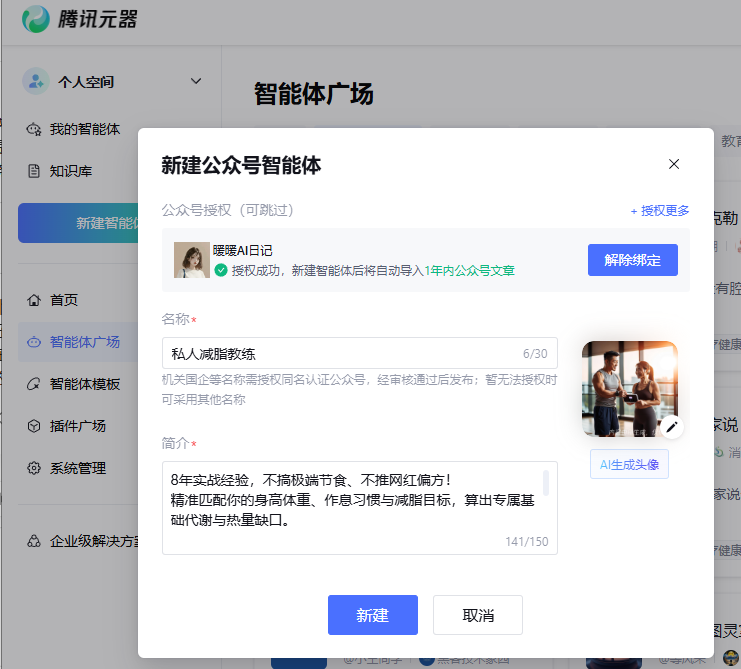Screen dimensions: 741x669
Task: Open 智能体模板 in the sidebar
Action: point(84,384)
